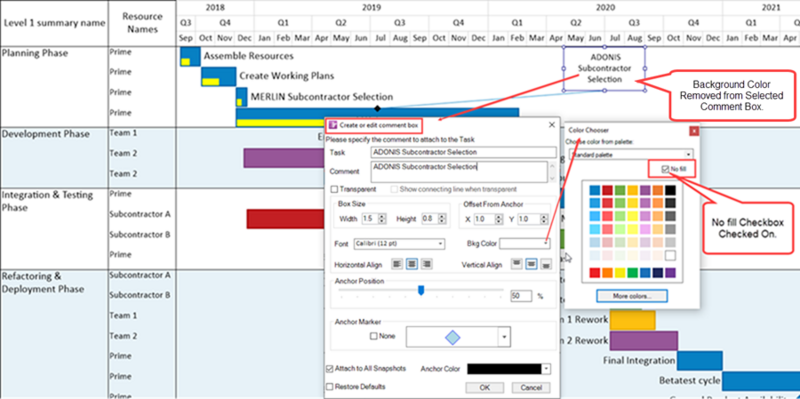Choose the bright red swatch in bottom palette row
This screenshot has height=399, width=800.
coord(595,272)
